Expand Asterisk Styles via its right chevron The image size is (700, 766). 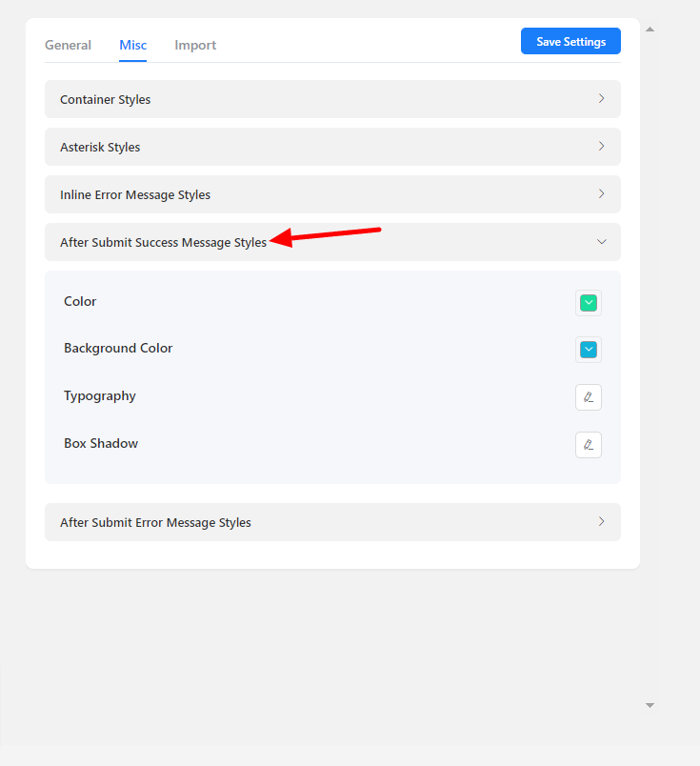(x=601, y=147)
